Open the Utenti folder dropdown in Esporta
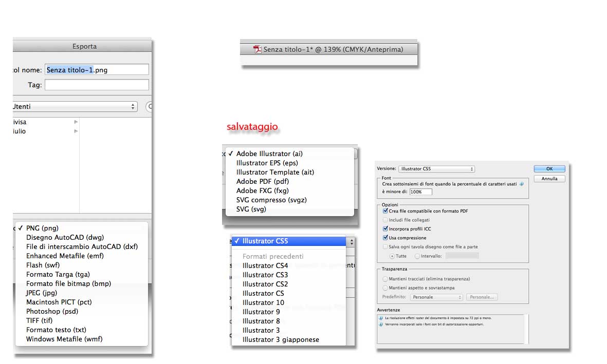Viewport: 607px width, 364px height. [75, 106]
